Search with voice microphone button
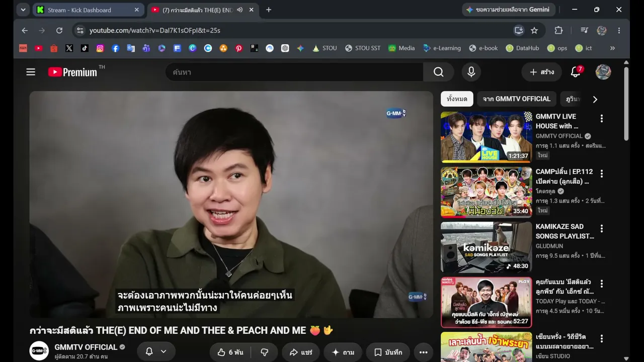 (471, 72)
